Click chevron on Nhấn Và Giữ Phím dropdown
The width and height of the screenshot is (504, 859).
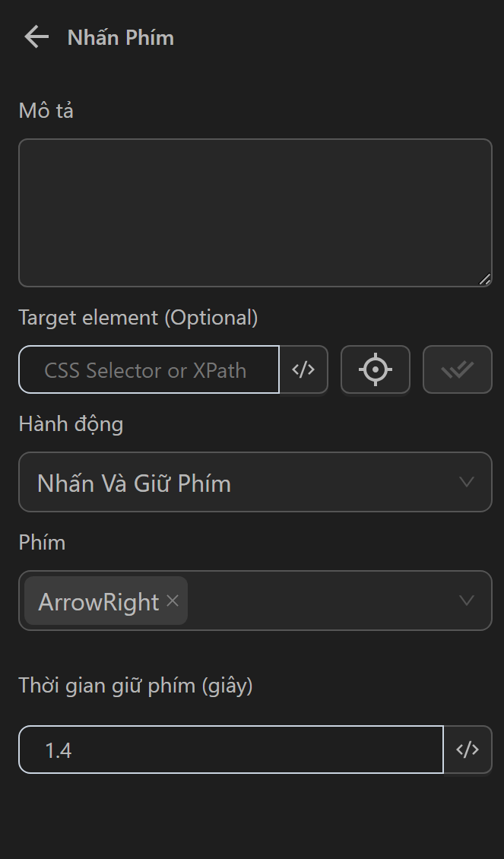pyautogui.click(x=467, y=483)
